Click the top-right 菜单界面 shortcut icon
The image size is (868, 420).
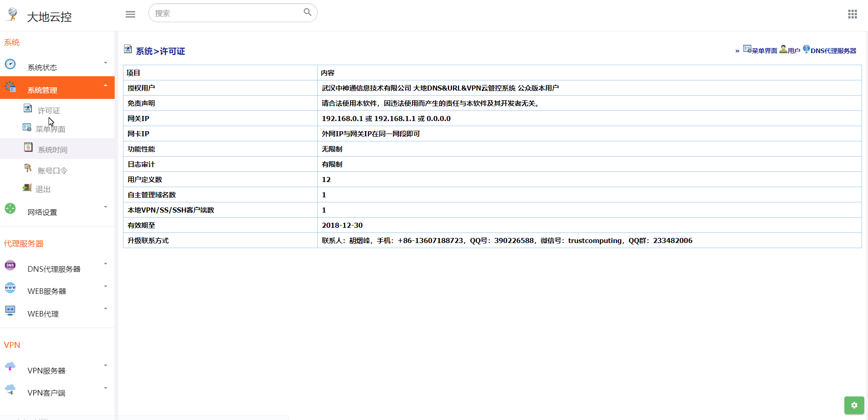coord(747,49)
